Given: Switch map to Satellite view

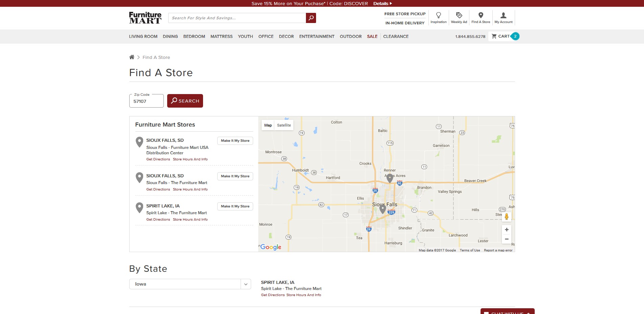Looking at the screenshot, I should pyautogui.click(x=284, y=125).
